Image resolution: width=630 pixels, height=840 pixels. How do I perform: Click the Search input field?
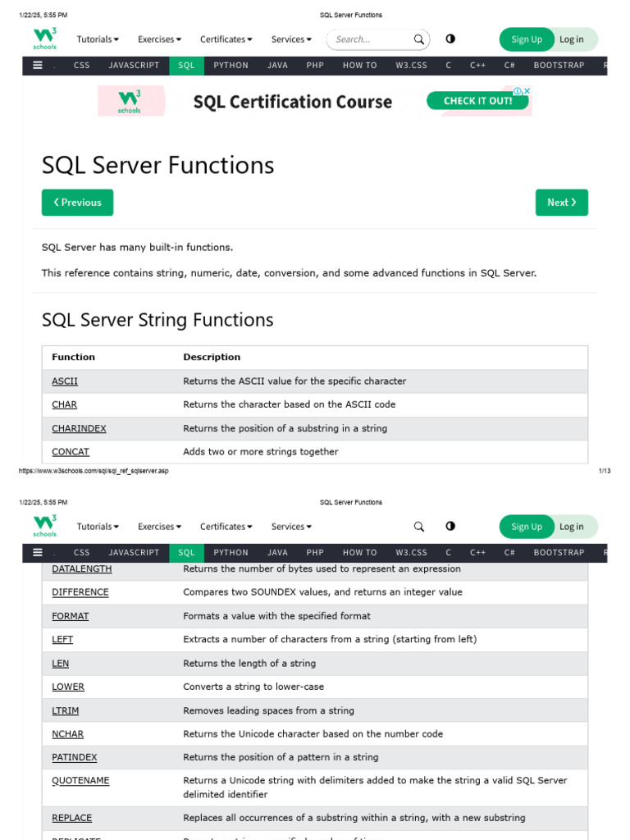pos(369,39)
